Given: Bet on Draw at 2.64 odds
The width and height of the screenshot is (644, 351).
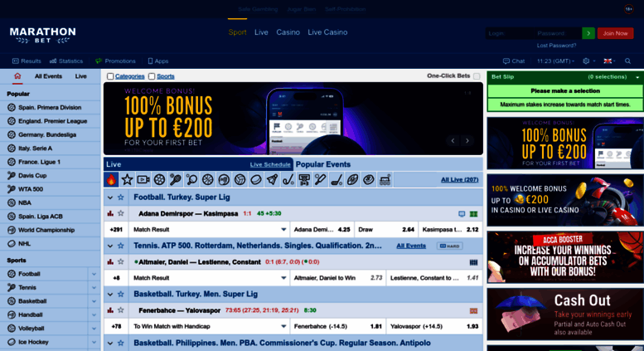Looking at the screenshot, I should (385, 229).
